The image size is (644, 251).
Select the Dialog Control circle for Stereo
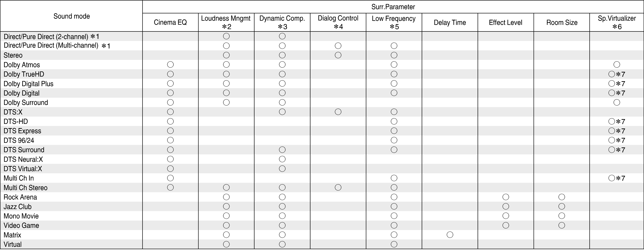[x=338, y=55]
